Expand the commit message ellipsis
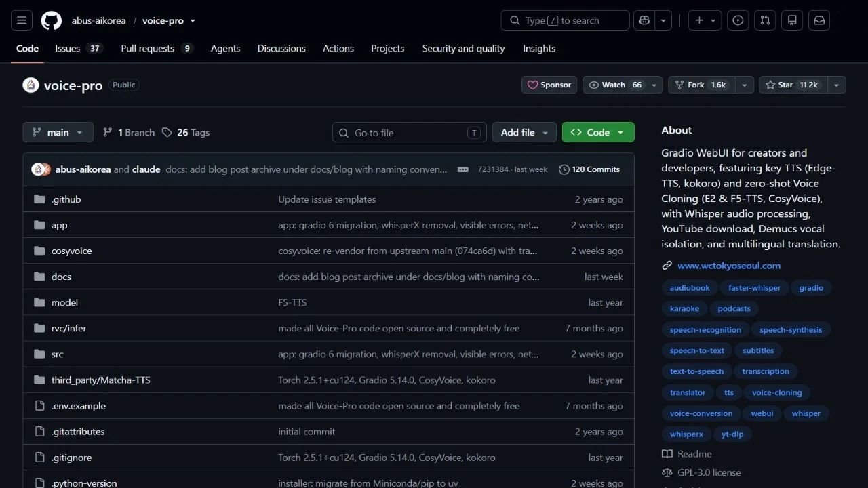868x488 pixels. click(463, 169)
